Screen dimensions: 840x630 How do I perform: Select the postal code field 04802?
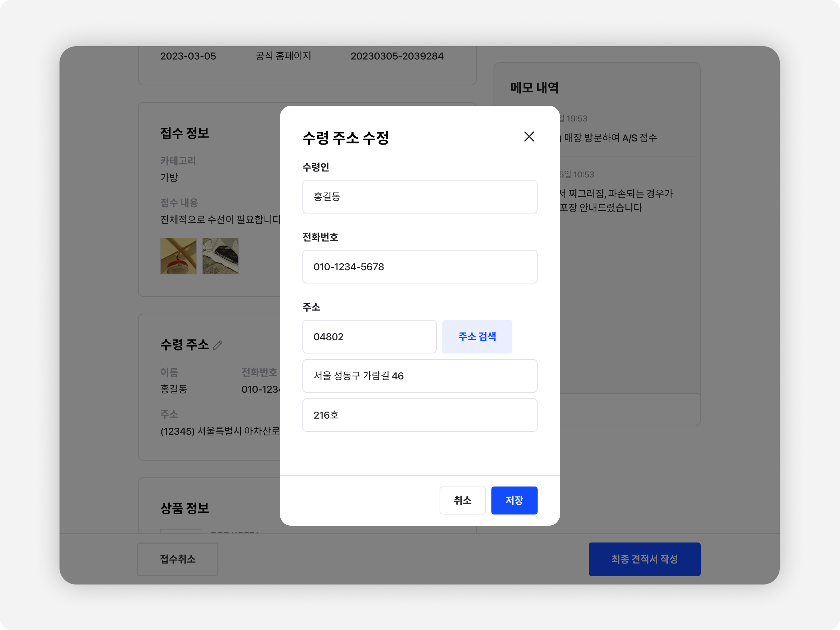tap(369, 336)
